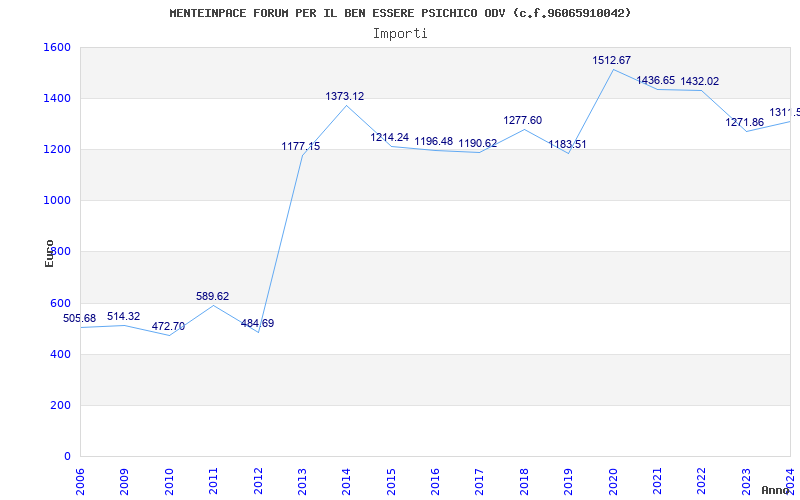This screenshot has height=500, width=800.
Task: Select the 484.69 value label
Action: pos(257,323)
